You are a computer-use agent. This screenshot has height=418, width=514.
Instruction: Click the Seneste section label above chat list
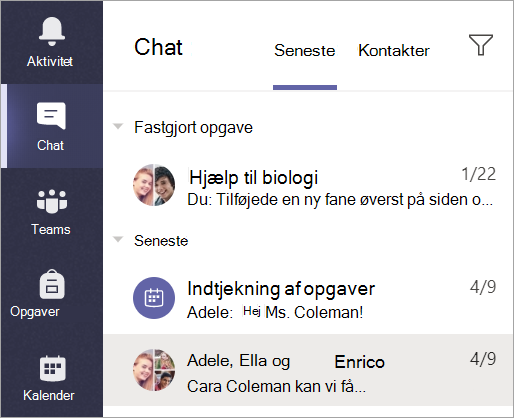point(161,241)
